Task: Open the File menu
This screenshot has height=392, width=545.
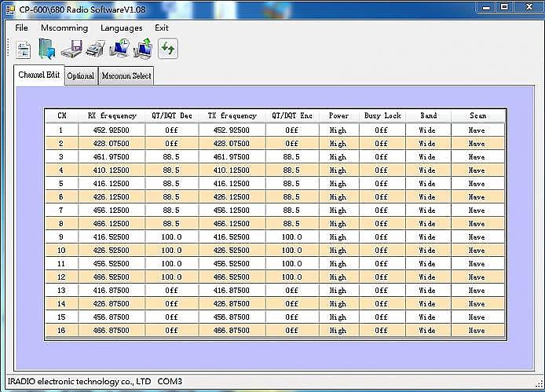Action: click(x=21, y=27)
